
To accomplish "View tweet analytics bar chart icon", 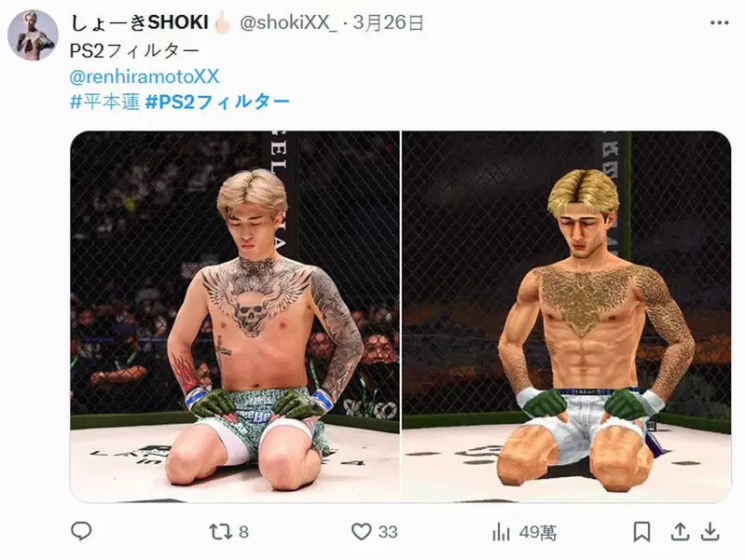I will tap(502, 532).
